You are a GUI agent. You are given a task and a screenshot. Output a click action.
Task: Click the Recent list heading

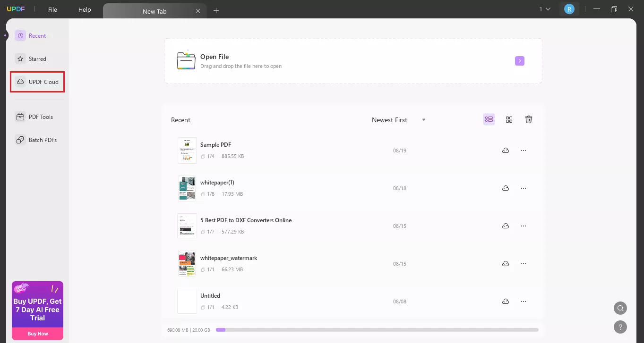tap(180, 120)
